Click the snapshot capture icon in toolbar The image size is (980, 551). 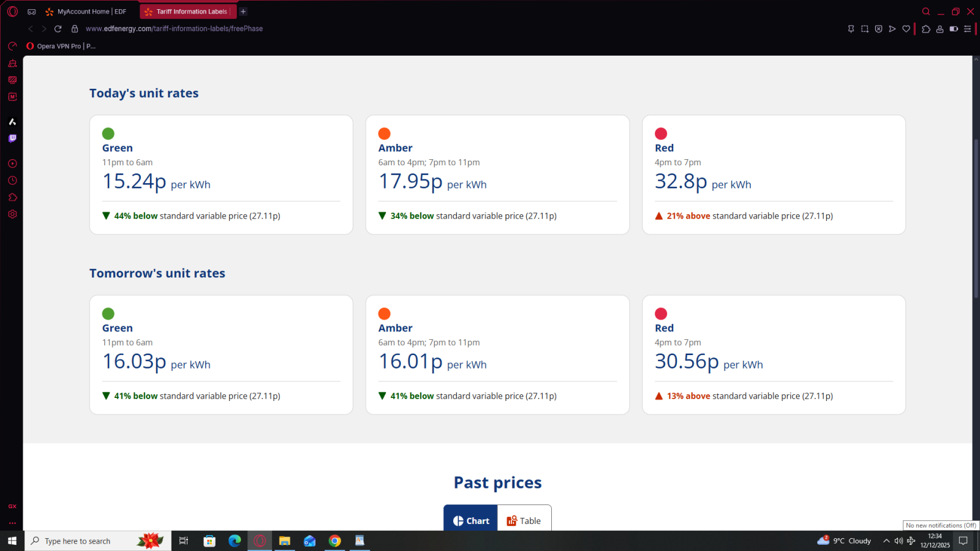click(865, 29)
